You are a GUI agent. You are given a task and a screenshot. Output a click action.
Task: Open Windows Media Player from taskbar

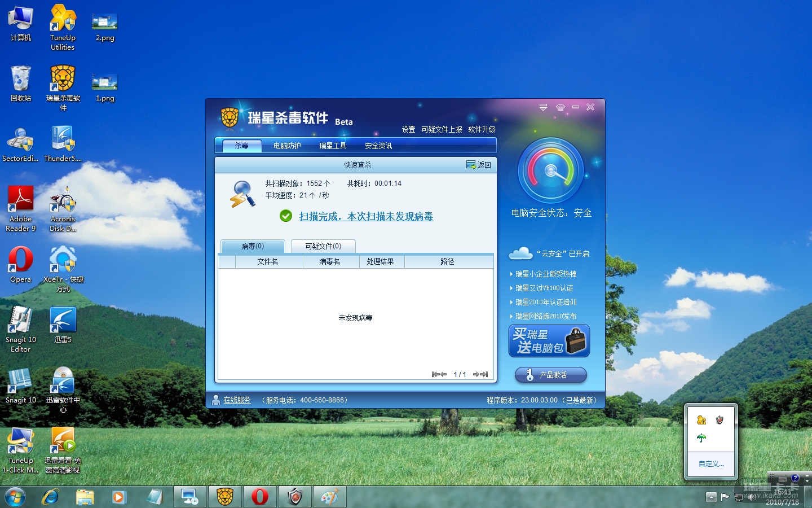point(119,497)
